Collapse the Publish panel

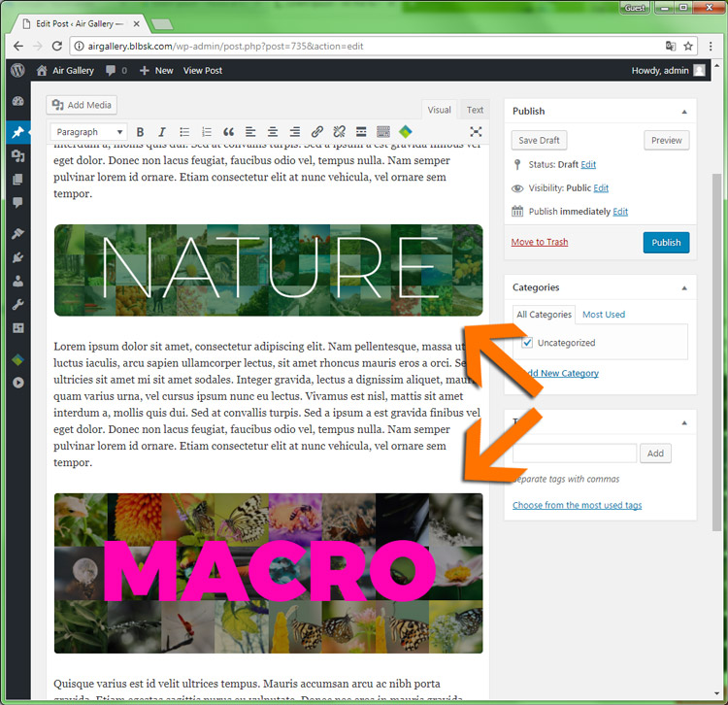(x=684, y=112)
